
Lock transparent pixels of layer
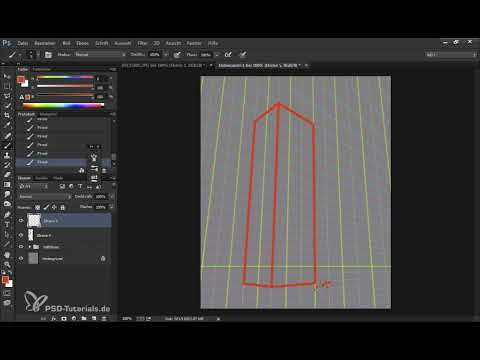[x=38, y=207]
